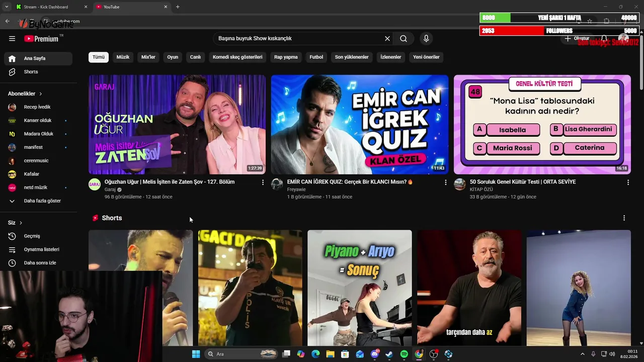Open Discord from the taskbar
This screenshot has height=362, width=644.
pos(374,354)
